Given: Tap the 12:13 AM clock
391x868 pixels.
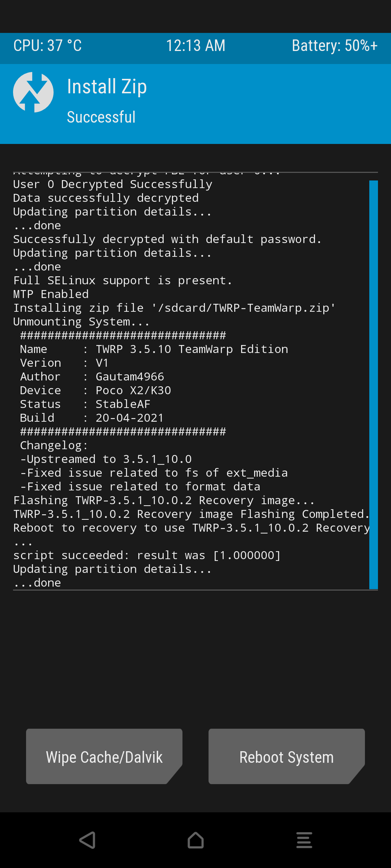Looking at the screenshot, I should click(x=195, y=46).
